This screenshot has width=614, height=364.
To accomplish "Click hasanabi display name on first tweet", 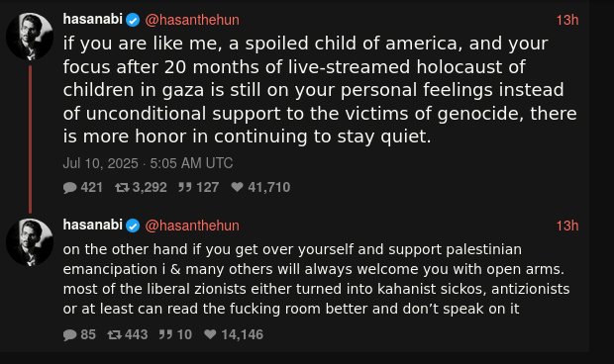I will click(93, 19).
